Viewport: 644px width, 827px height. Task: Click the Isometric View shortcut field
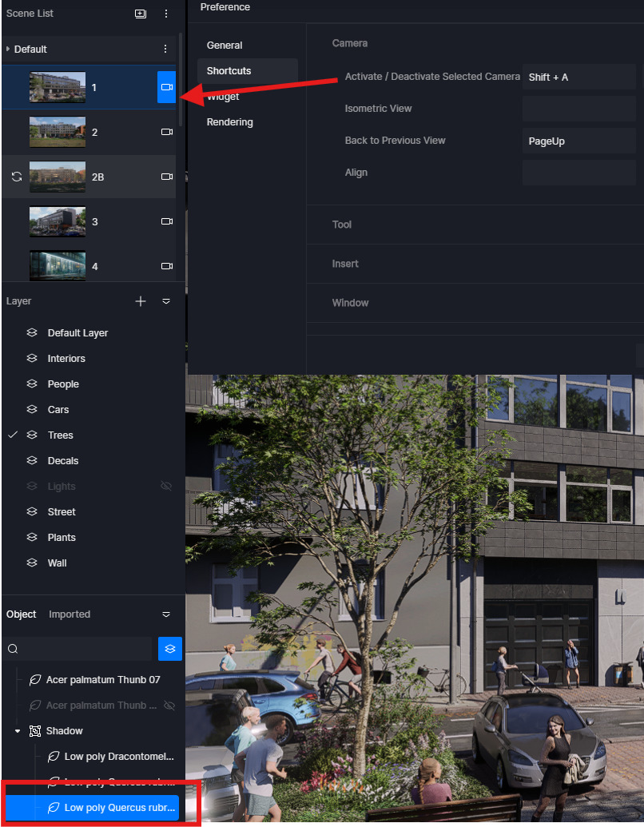point(578,109)
